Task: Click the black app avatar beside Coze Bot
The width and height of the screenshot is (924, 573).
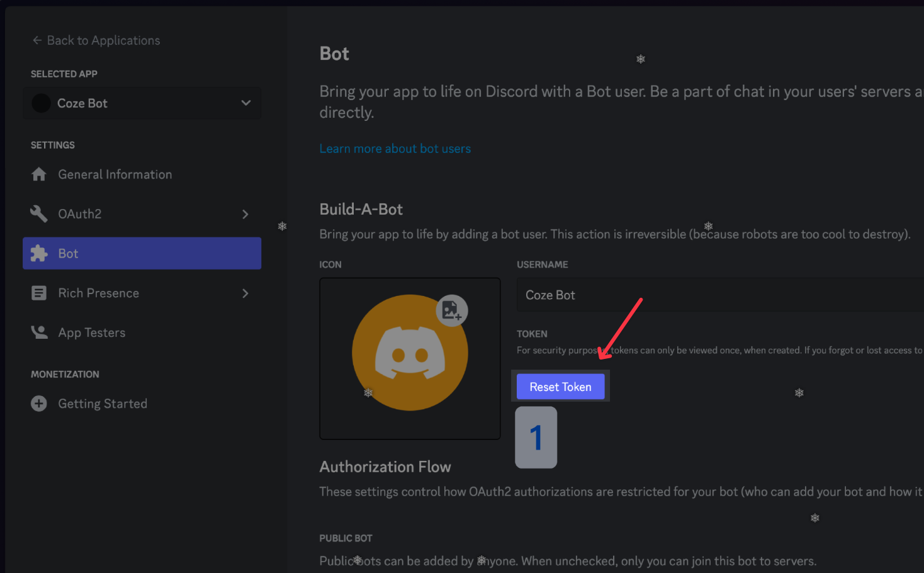Action: 42,103
